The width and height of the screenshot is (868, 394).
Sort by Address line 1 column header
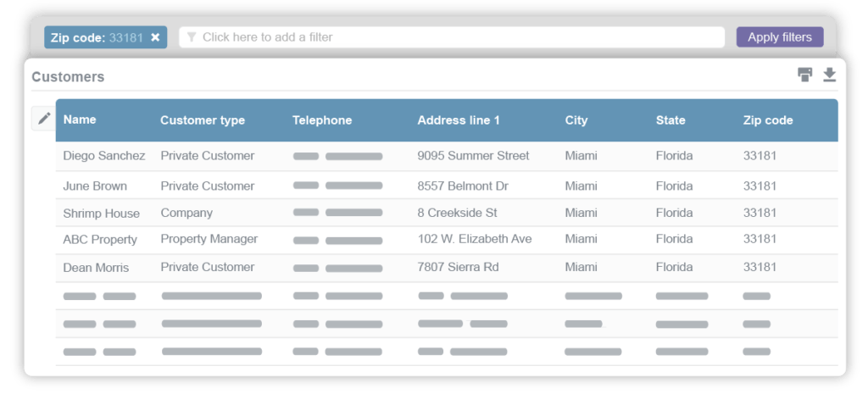(x=459, y=120)
